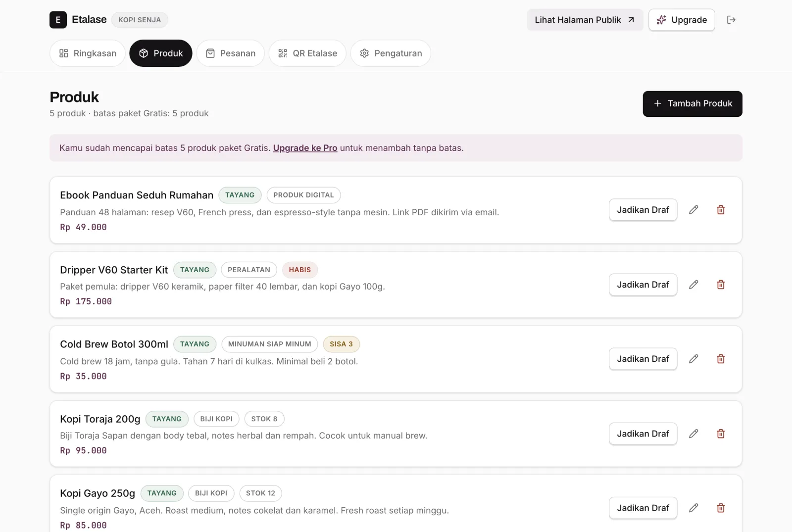
Task: Edit Dripper V60 Starter Kit with the pencil icon
Action: pyautogui.click(x=693, y=285)
